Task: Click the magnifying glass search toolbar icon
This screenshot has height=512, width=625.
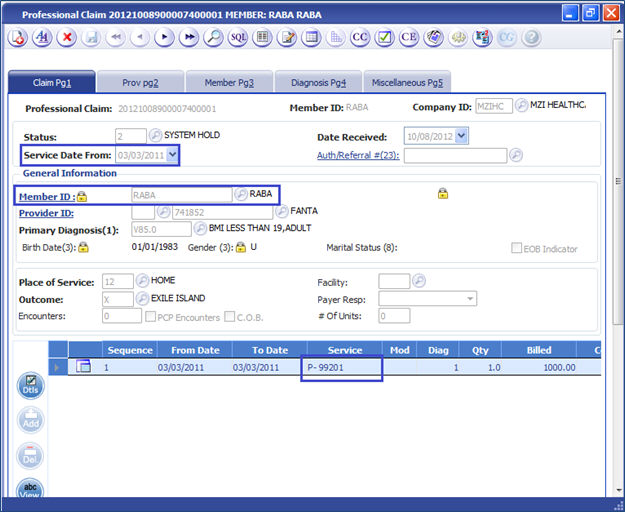Action: pos(213,38)
